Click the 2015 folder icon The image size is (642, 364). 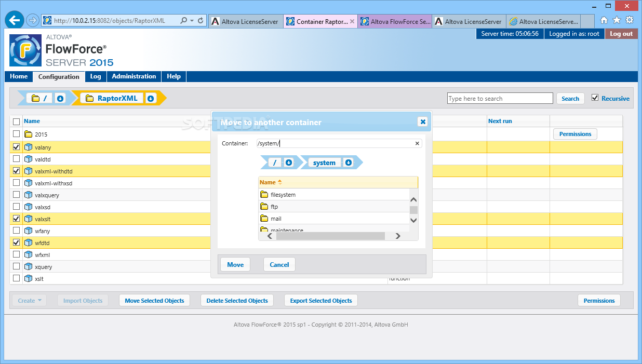(x=29, y=134)
